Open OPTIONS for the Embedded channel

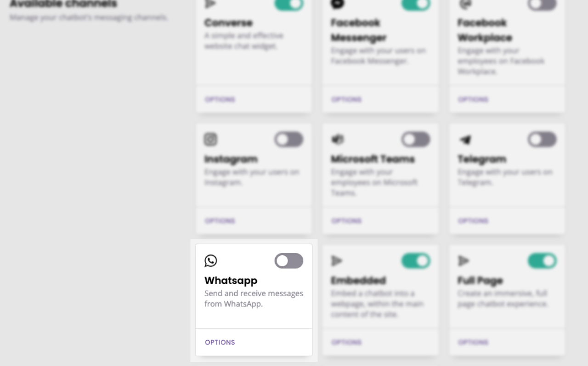pyautogui.click(x=346, y=342)
